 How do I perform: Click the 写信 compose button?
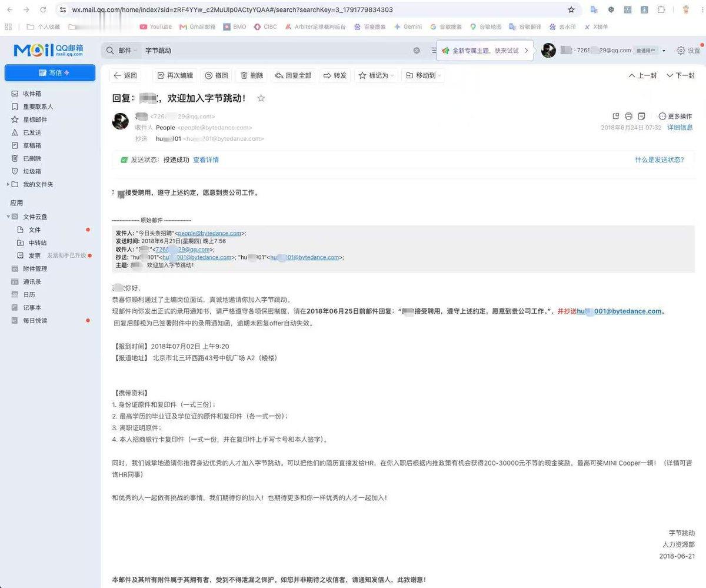tap(50, 72)
